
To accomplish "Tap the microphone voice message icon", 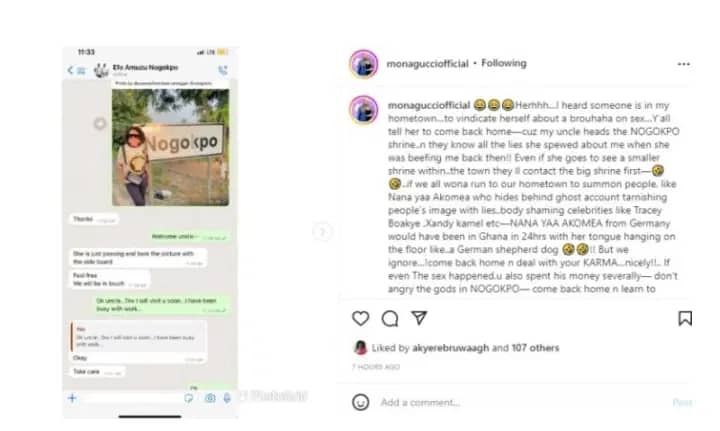I will coord(227,398).
